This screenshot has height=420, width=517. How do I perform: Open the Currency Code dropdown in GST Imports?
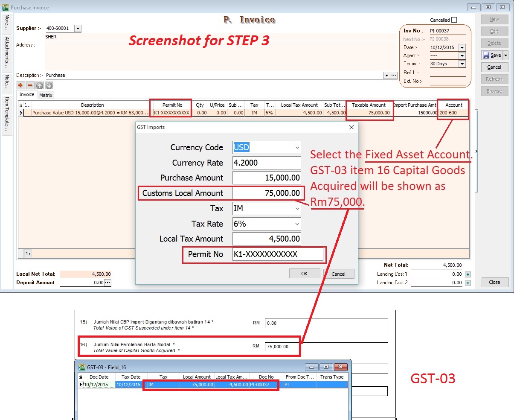298,147
